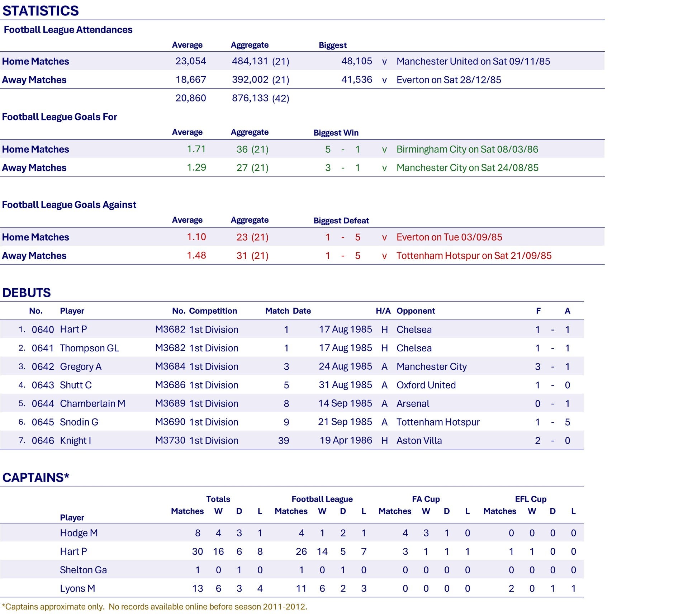
Task: Click the EFL Cup column group header
Action: click(x=531, y=499)
